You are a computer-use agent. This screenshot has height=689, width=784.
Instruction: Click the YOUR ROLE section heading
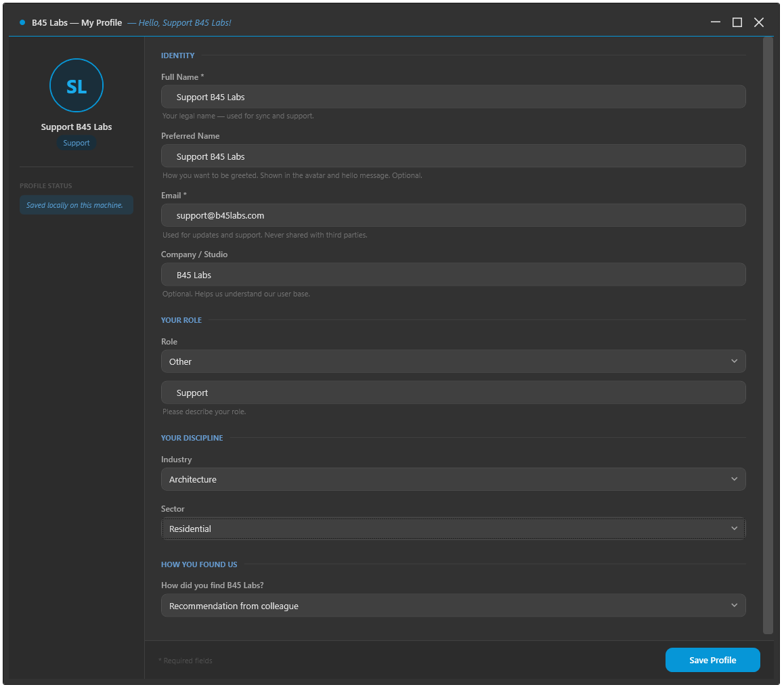[x=181, y=320]
